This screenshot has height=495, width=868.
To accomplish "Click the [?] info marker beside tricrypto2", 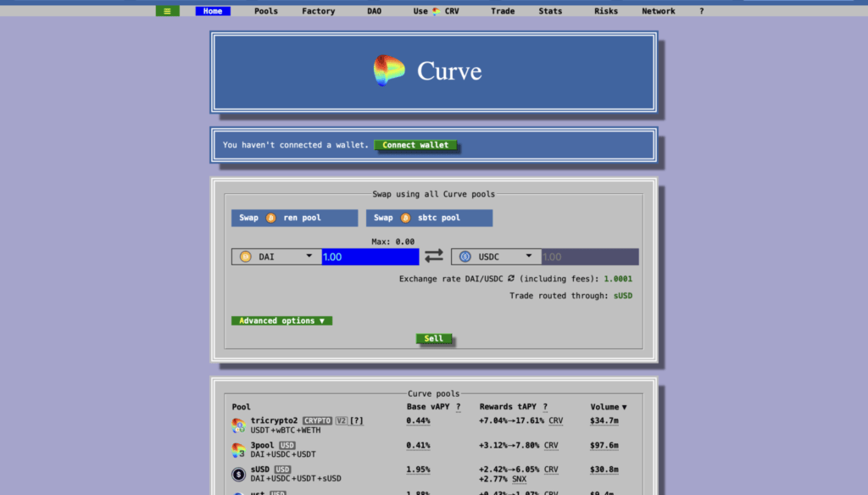I will [357, 420].
